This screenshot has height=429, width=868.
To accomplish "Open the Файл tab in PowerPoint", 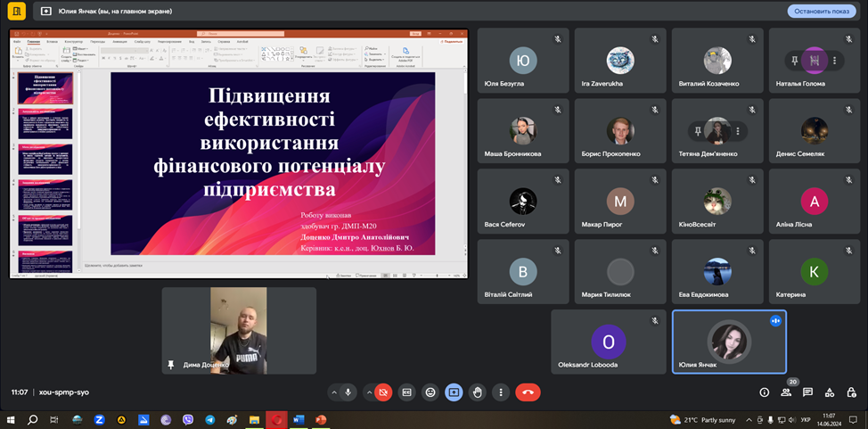I will click(17, 42).
